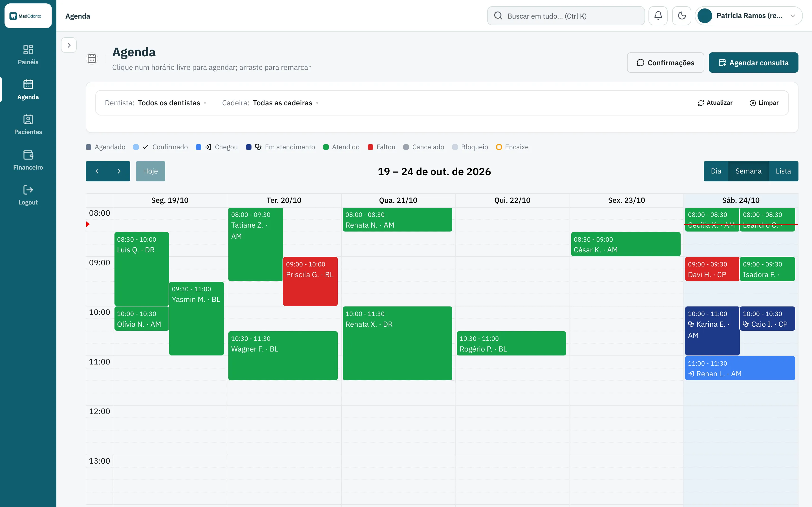Switch calendar to Dia view
Viewport: 812px width, 507px height.
tap(716, 171)
